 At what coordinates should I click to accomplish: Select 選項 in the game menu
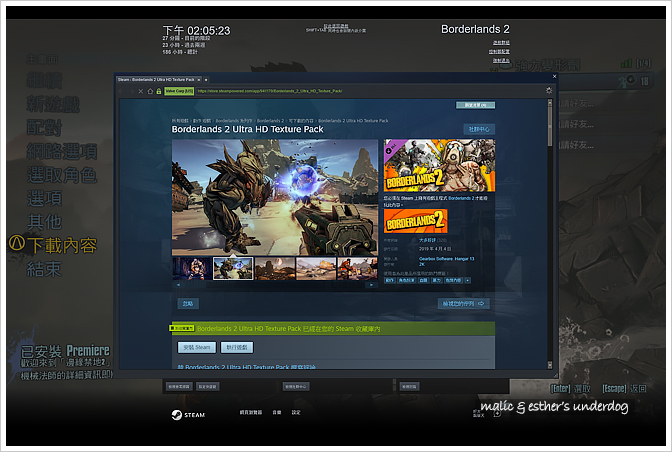coord(45,198)
